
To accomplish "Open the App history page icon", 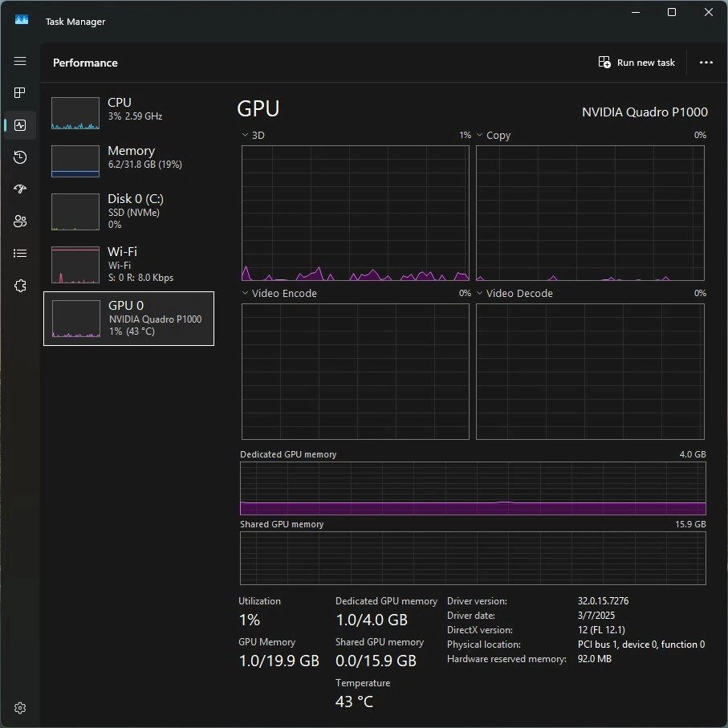I will 20,157.
